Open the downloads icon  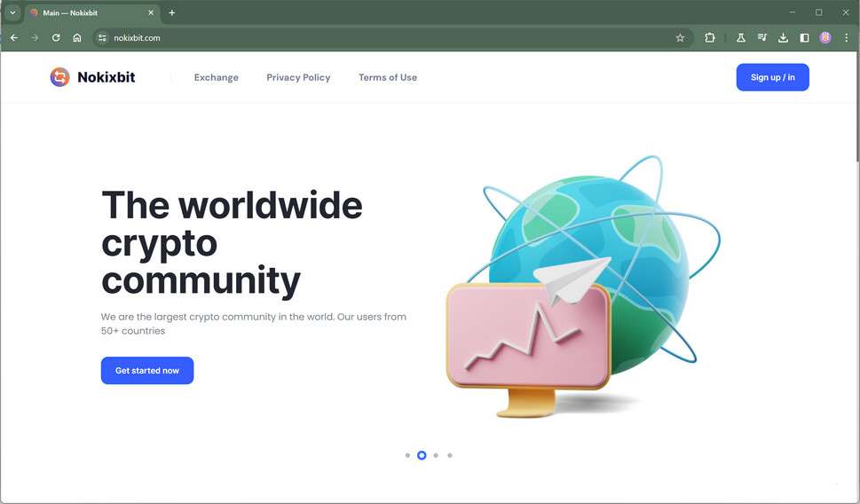[x=783, y=38]
